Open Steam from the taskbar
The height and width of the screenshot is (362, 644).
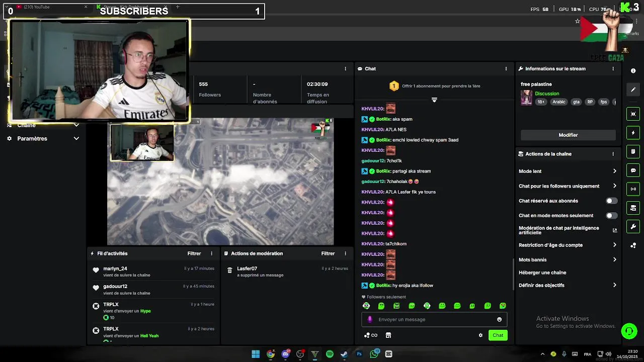click(344, 354)
